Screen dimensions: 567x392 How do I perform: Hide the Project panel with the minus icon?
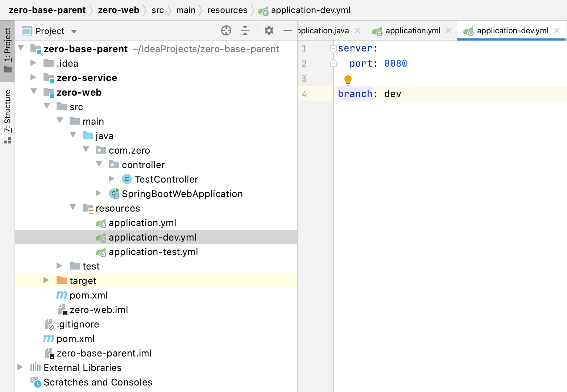[x=288, y=31]
